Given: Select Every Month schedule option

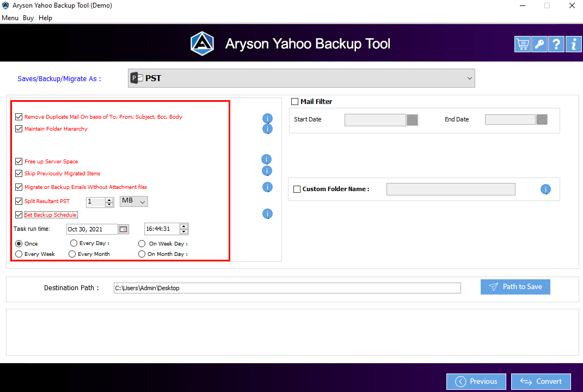Looking at the screenshot, I should (x=72, y=254).
